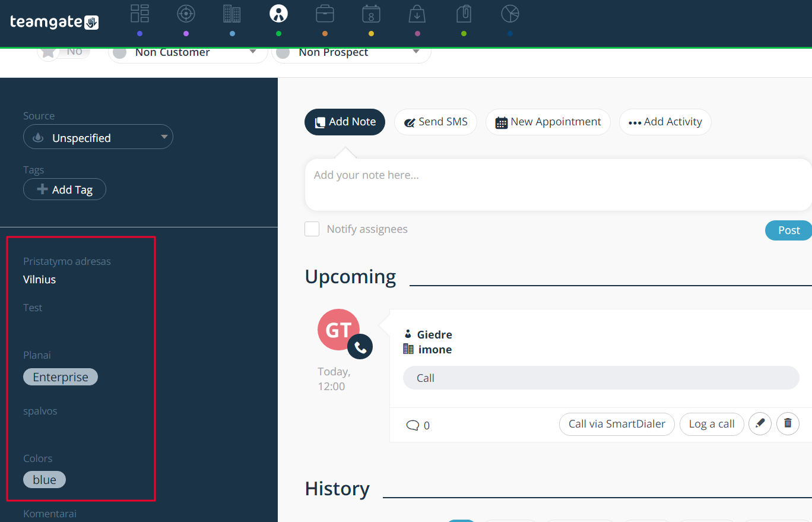This screenshot has width=812, height=522.
Task: Click the Enterprise plan tag
Action: pyautogui.click(x=61, y=377)
